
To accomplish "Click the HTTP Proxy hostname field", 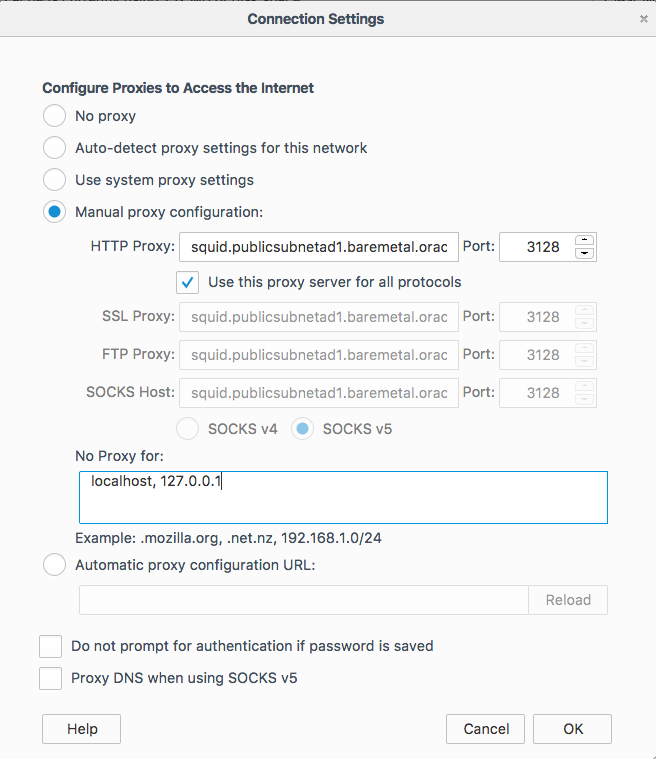I will click(319, 247).
